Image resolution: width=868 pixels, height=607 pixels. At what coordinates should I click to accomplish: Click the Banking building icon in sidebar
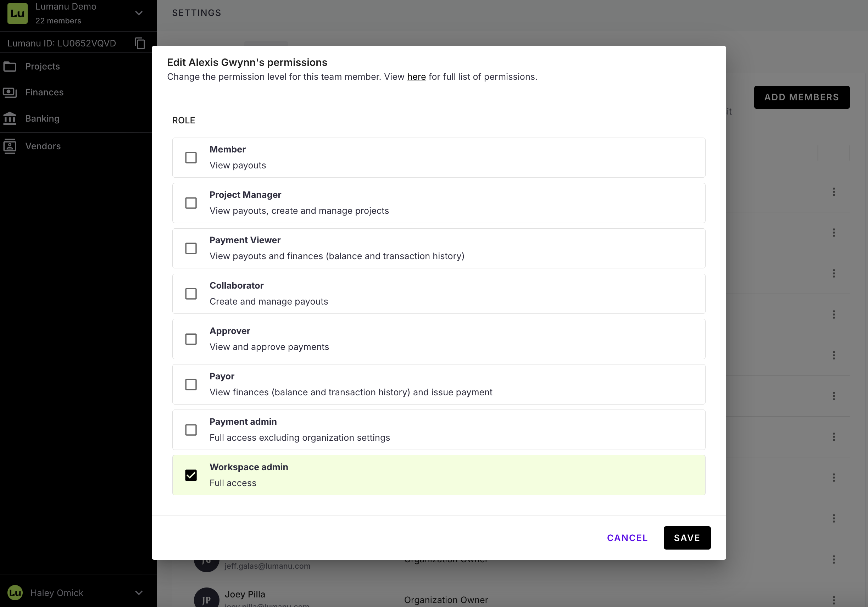point(10,119)
